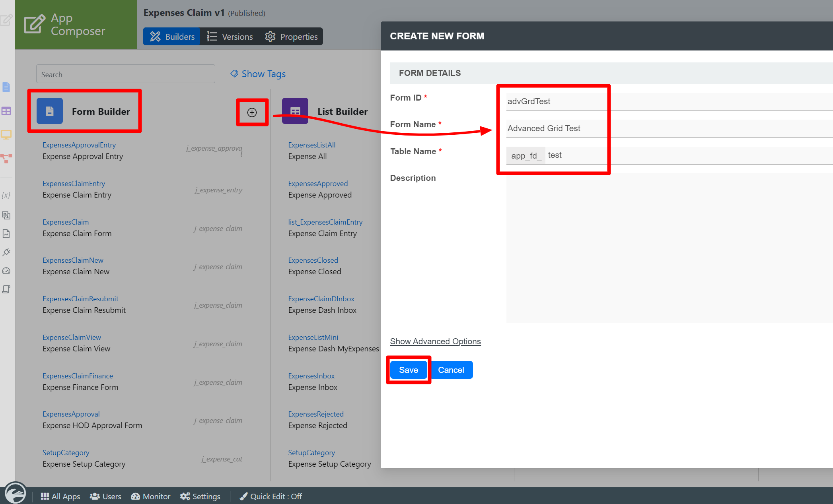833x504 pixels.
Task: Switch to the Versions tab
Action: 230,37
